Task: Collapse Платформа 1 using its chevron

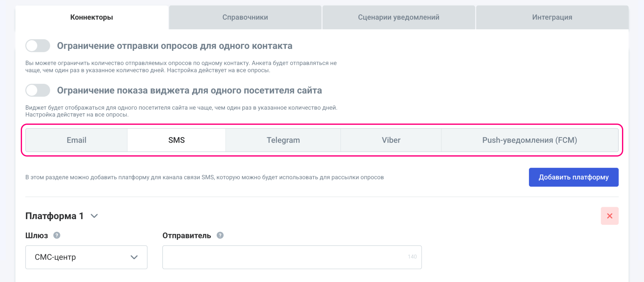Action: tap(94, 216)
